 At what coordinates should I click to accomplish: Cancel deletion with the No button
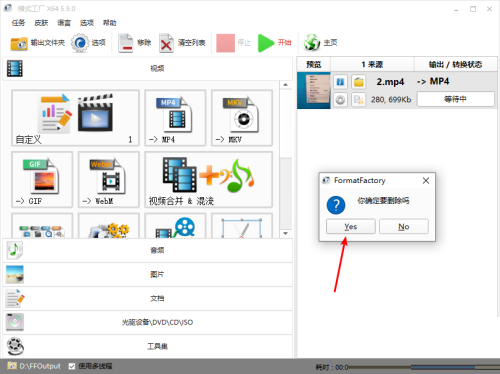404,227
